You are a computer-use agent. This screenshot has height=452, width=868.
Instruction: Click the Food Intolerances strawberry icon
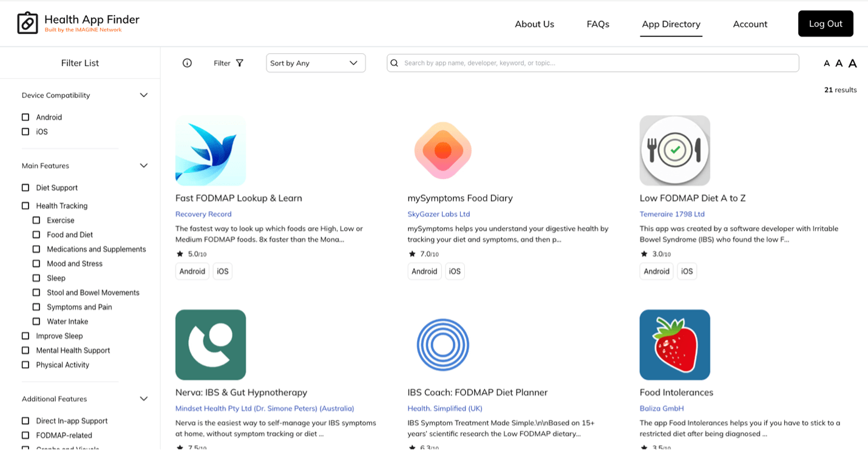674,345
